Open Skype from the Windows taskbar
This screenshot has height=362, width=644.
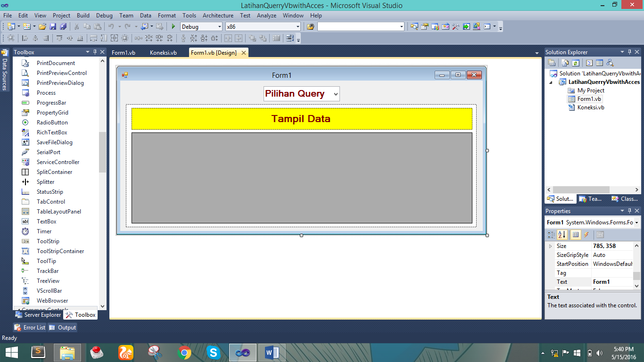(x=214, y=352)
